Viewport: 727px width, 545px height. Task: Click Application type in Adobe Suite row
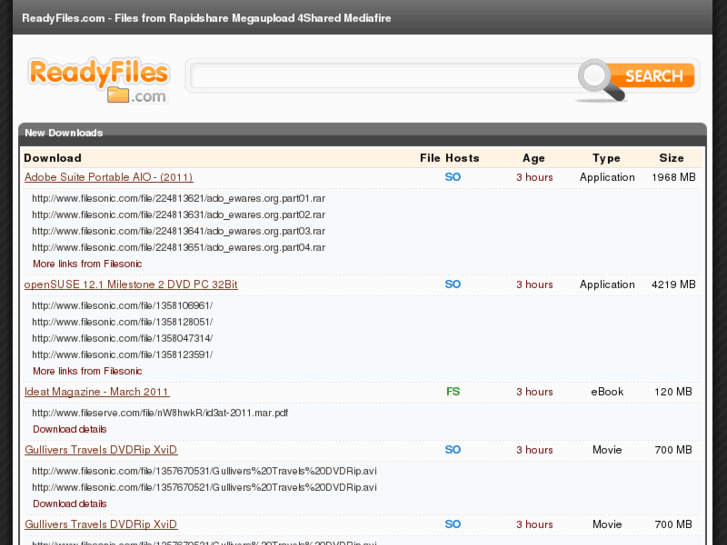[607, 177]
